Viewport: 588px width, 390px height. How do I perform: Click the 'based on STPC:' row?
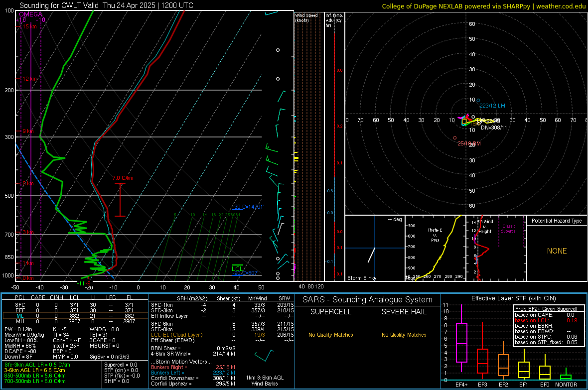point(546,337)
